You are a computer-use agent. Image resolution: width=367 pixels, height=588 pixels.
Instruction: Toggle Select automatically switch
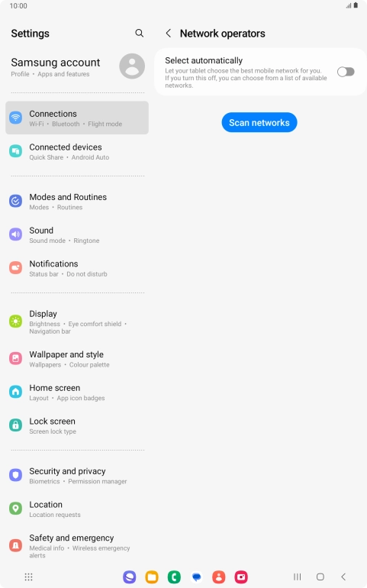[x=346, y=72]
